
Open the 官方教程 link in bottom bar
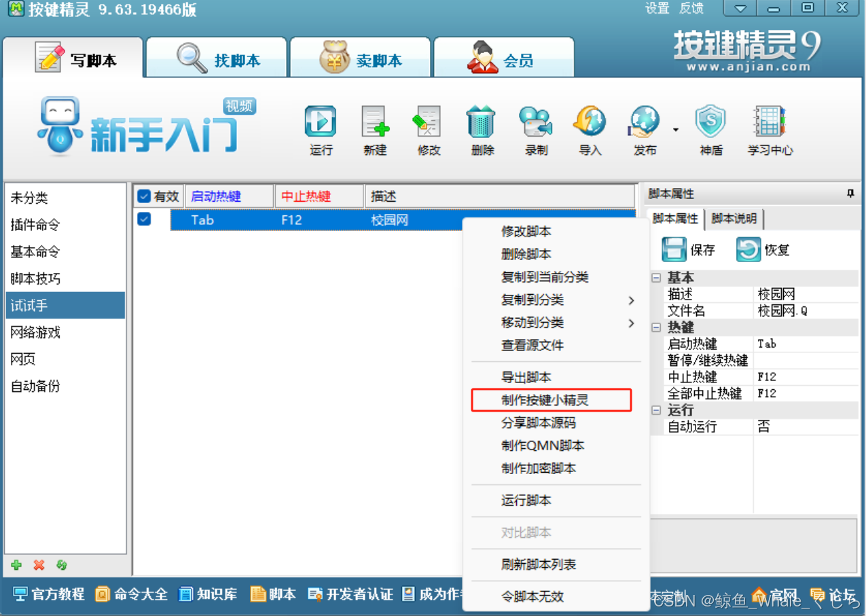click(49, 594)
